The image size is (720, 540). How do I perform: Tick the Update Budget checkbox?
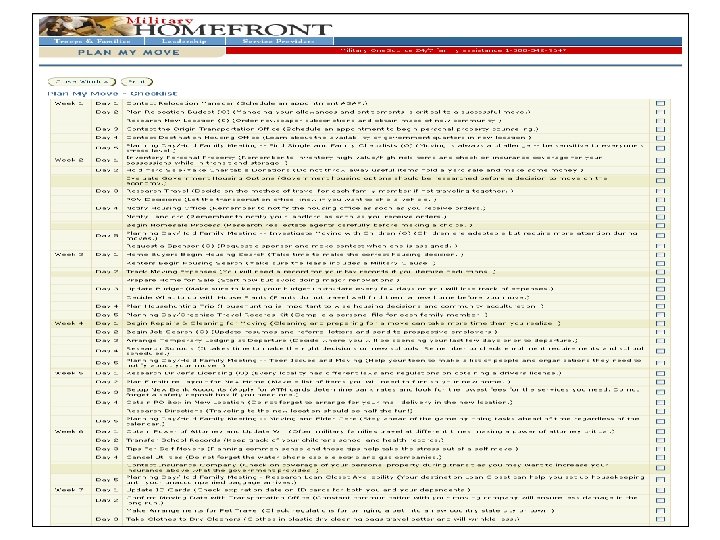(660, 289)
